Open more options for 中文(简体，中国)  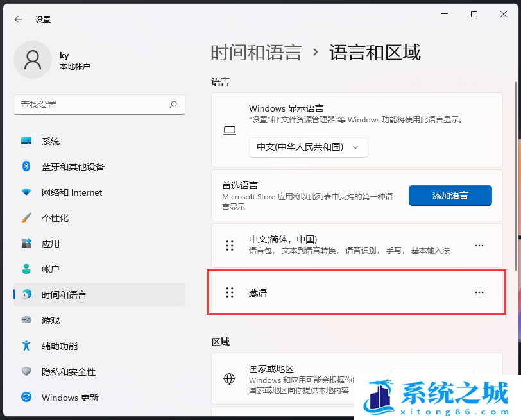click(x=479, y=246)
